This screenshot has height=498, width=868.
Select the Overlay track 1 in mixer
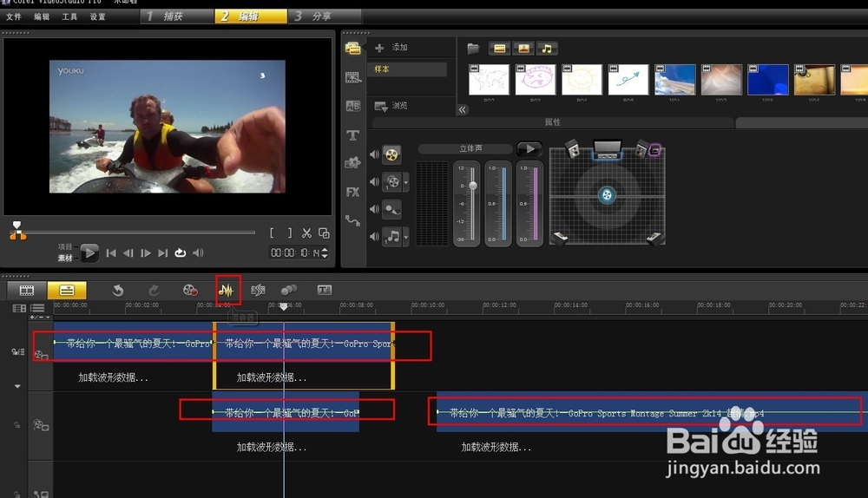pos(392,181)
